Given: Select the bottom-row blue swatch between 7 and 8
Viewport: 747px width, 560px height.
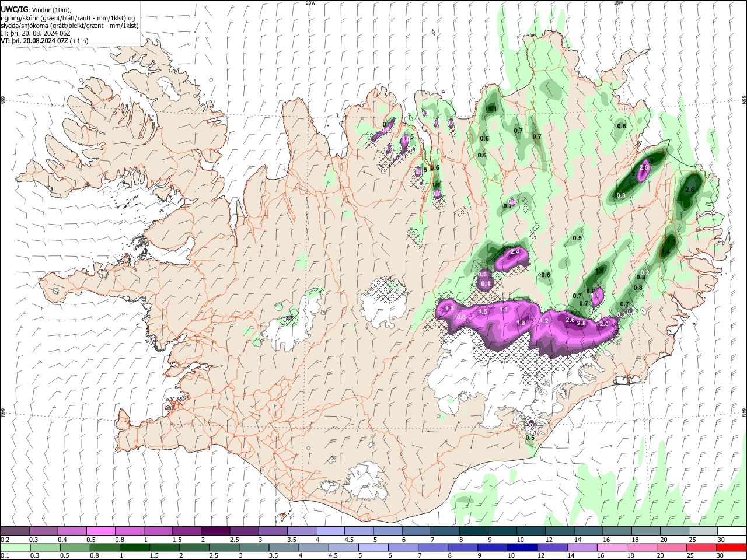Looking at the screenshot, I should click(432, 547).
